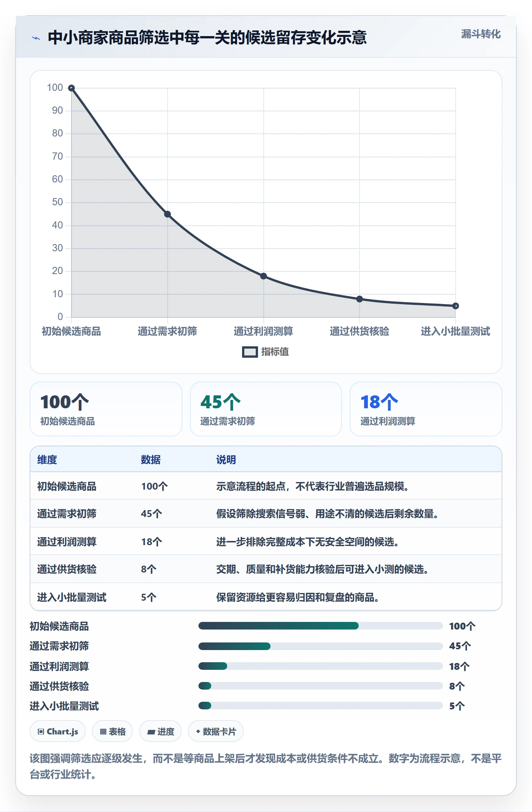Screen dimensions: 532x812
Task: Click the Chart.js tag icon
Action: click(x=41, y=731)
